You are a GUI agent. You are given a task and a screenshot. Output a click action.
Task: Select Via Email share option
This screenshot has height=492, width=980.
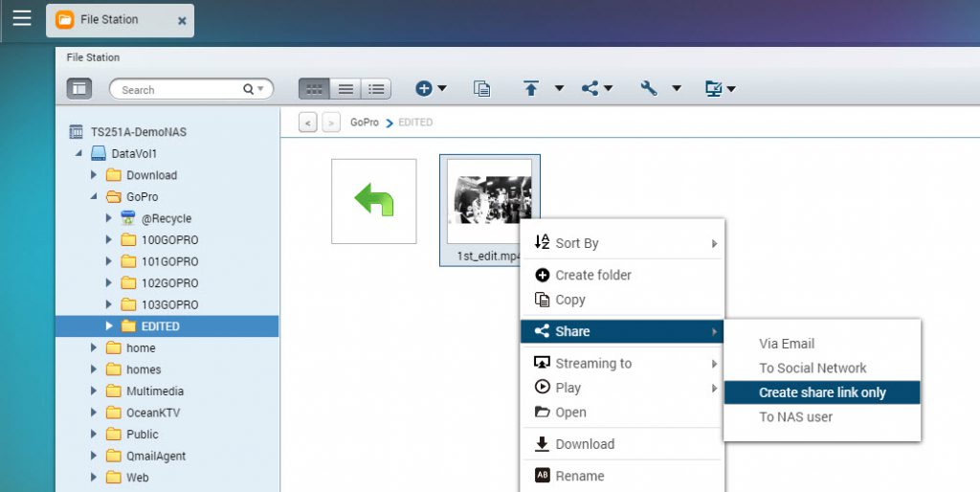[787, 344]
